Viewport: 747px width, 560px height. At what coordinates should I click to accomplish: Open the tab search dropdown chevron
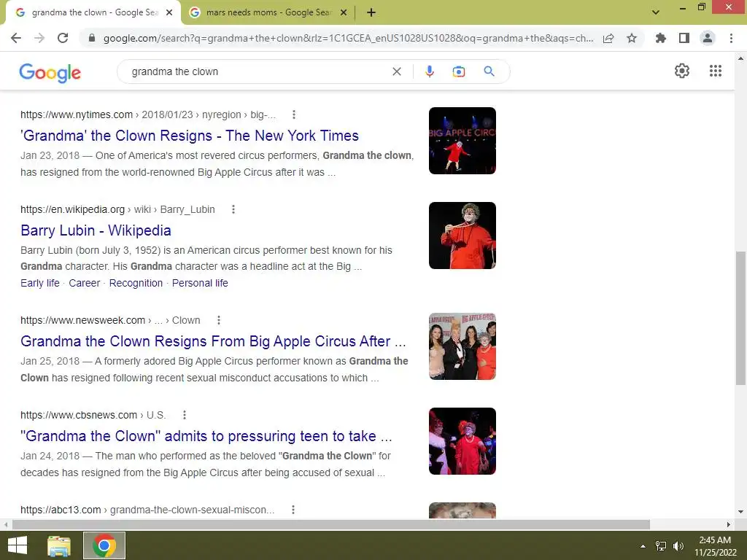click(656, 12)
